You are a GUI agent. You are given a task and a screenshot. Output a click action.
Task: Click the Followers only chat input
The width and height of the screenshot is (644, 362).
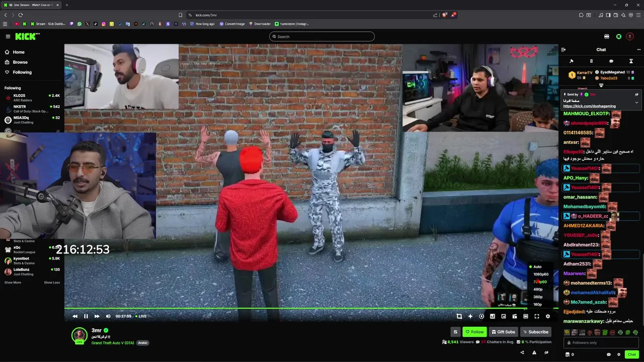(x=601, y=342)
